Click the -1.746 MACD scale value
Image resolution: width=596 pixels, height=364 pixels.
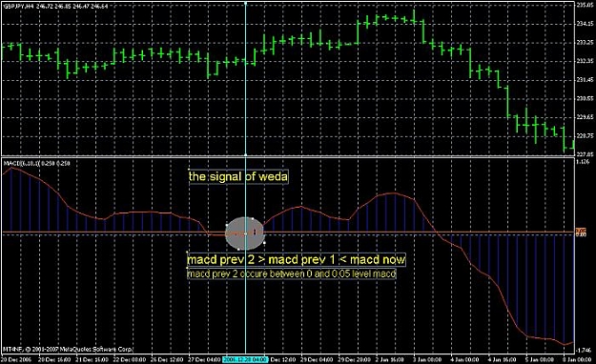pos(584,350)
